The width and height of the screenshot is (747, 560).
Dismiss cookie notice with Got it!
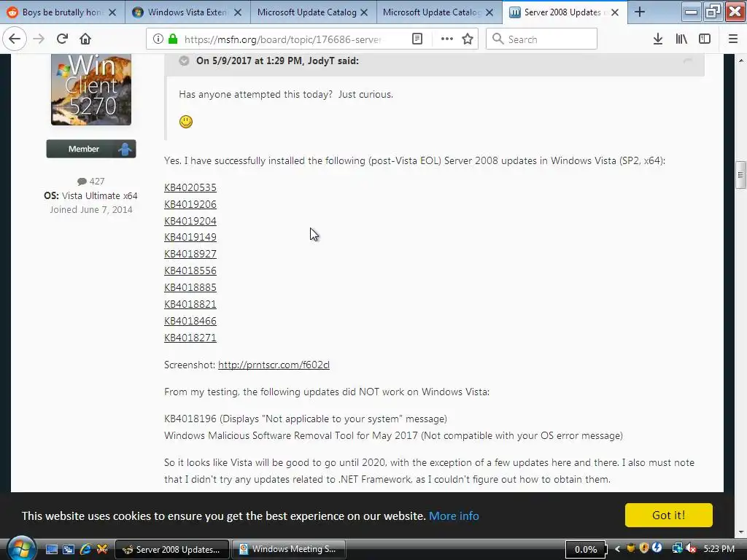click(669, 516)
